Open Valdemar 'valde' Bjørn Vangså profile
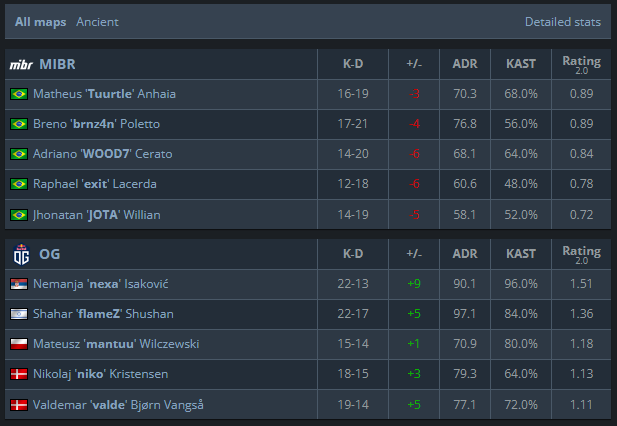This screenshot has height=426, width=617. [118, 404]
